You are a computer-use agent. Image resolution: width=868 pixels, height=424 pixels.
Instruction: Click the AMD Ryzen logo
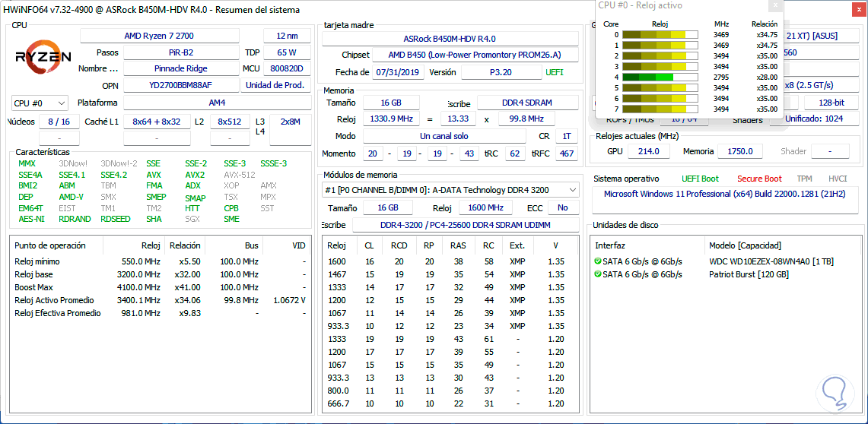[x=43, y=57]
